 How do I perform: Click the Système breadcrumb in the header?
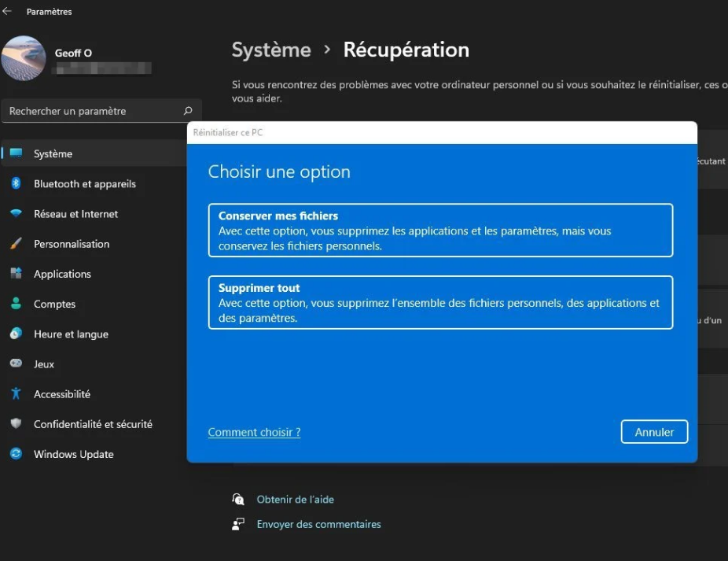[270, 50]
